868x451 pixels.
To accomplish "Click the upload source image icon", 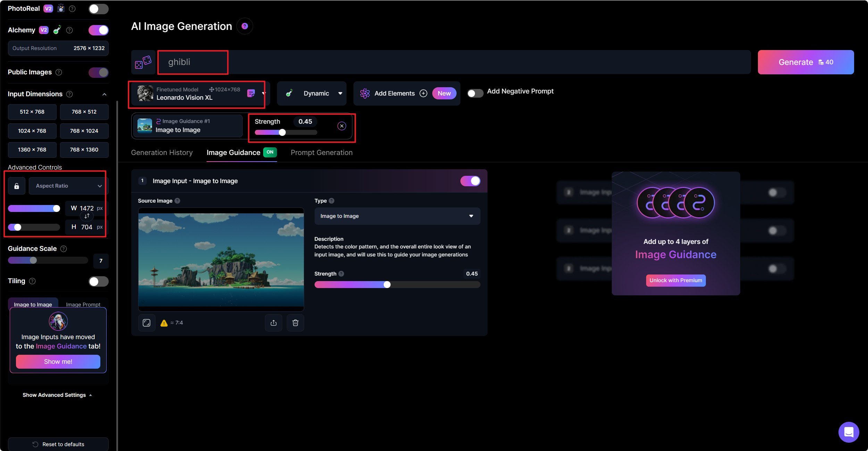I will (274, 323).
